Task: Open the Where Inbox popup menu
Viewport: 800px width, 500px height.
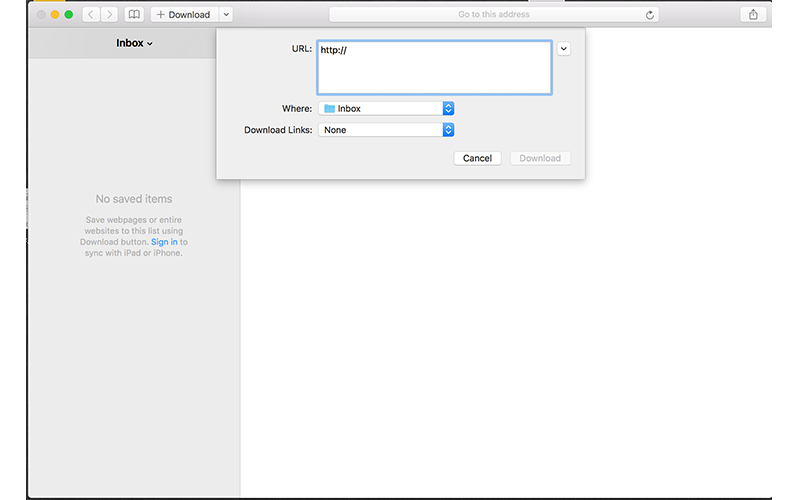Action: click(386, 109)
